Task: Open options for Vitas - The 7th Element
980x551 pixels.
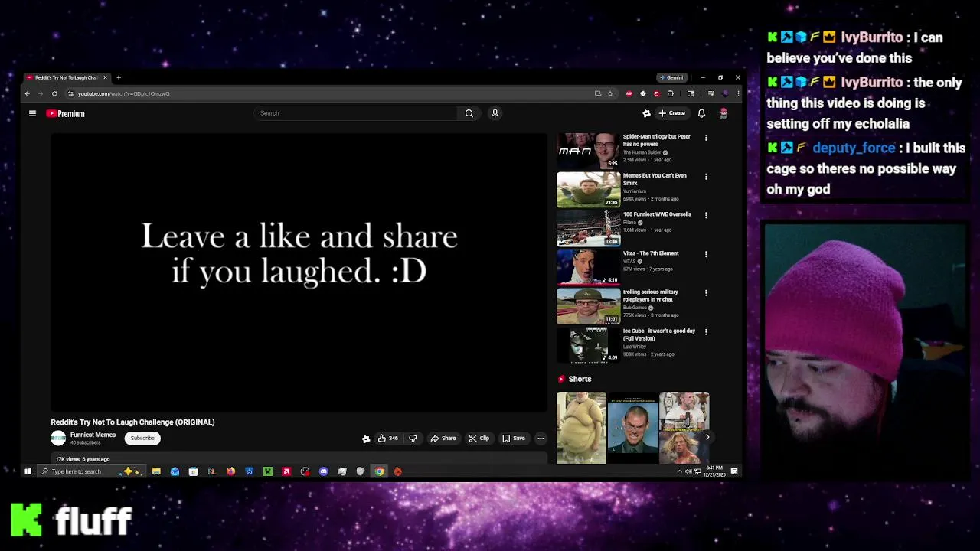Action: click(706, 254)
